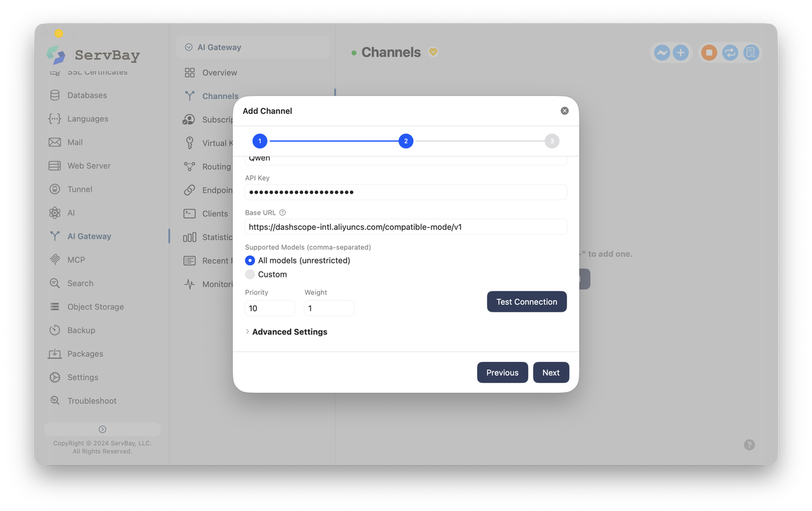Open the Clients submenu item
812x511 pixels.
pyautogui.click(x=215, y=213)
